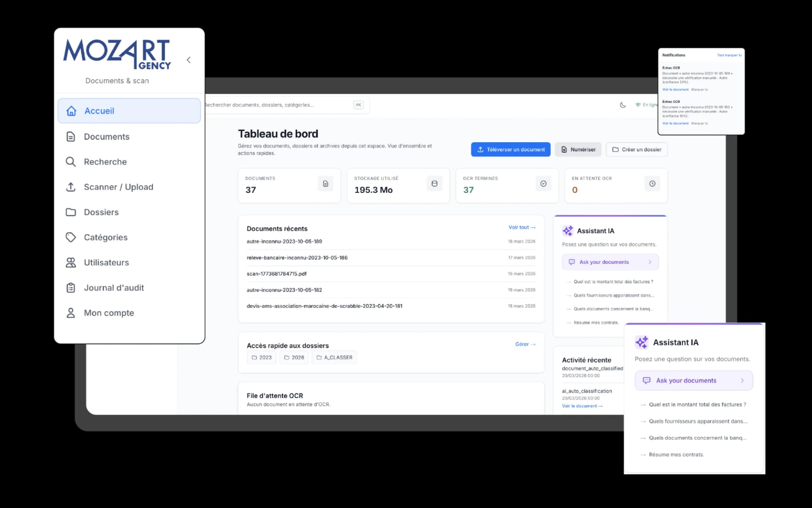Viewport: 812px width, 508px height.
Task: Click Ask your documents in enlarged Assistant IA card
Action: coord(694,381)
